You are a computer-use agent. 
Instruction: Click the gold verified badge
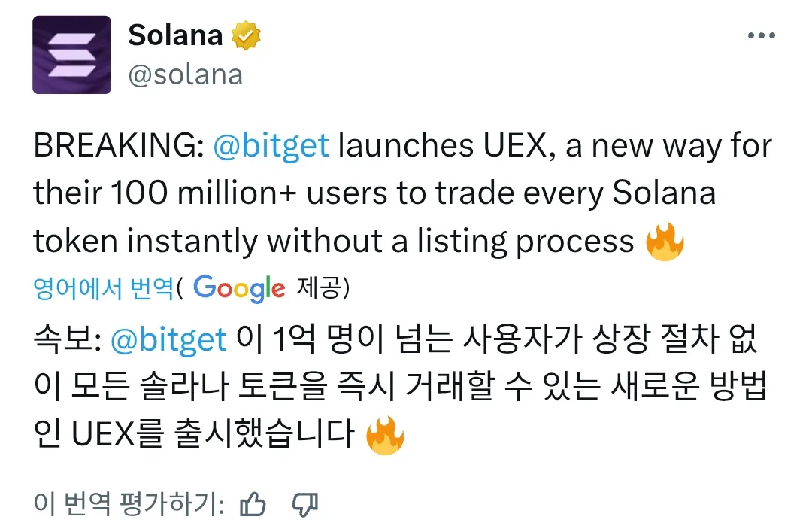coord(246,35)
